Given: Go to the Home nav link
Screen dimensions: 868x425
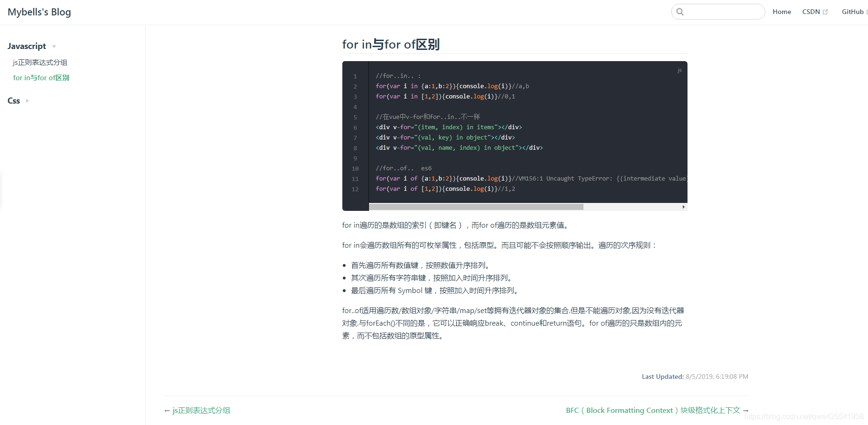Looking at the screenshot, I should pyautogui.click(x=782, y=12).
